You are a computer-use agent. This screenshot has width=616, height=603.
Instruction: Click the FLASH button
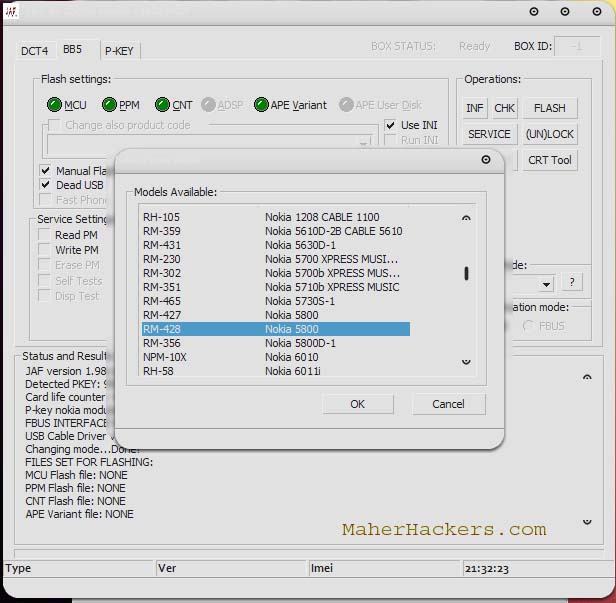550,108
